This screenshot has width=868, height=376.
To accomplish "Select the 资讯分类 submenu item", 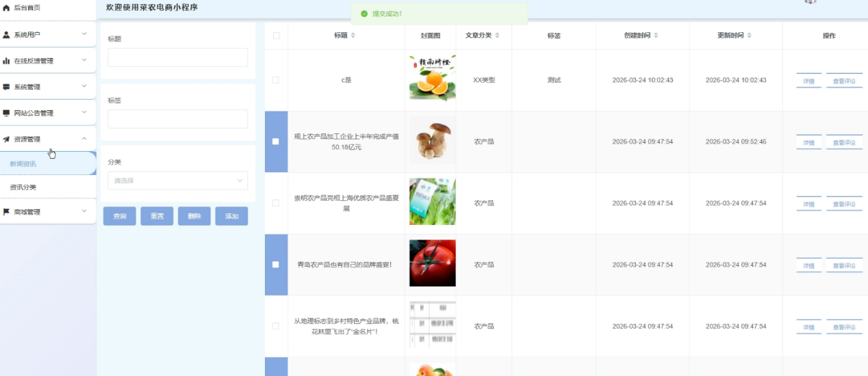I will click(x=48, y=187).
